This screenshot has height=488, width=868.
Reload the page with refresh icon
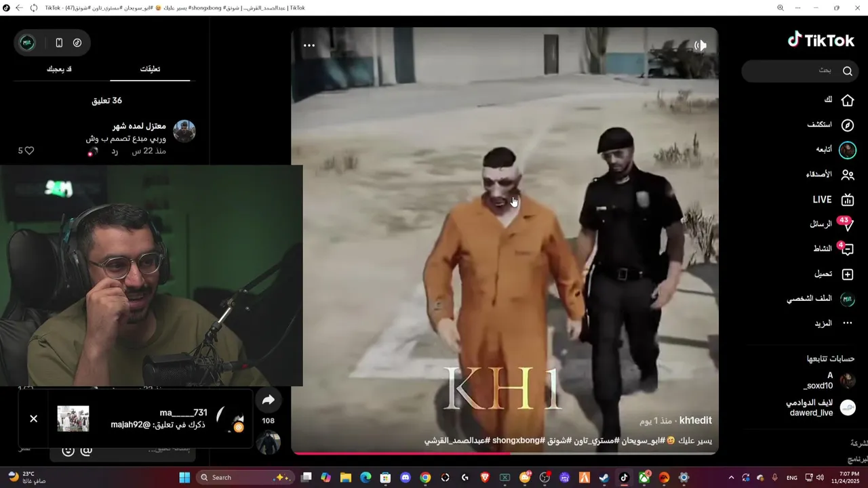35,8
